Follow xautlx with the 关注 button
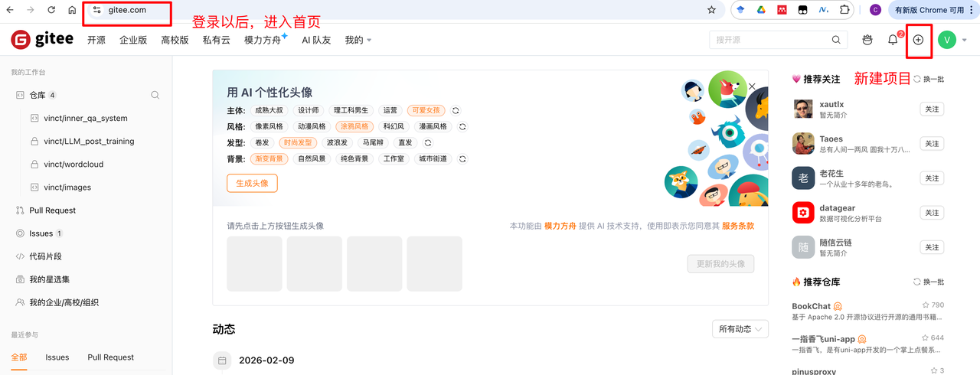Screen dimensions: 980x375 (932, 109)
